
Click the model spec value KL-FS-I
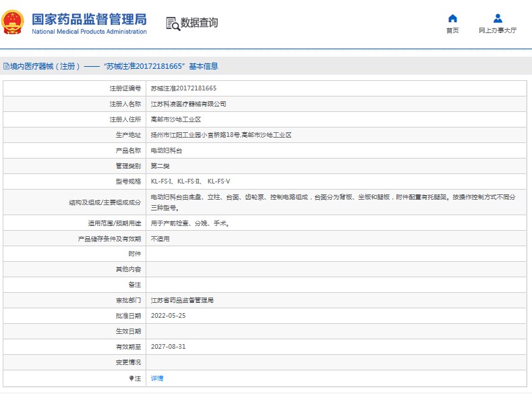coord(161,181)
